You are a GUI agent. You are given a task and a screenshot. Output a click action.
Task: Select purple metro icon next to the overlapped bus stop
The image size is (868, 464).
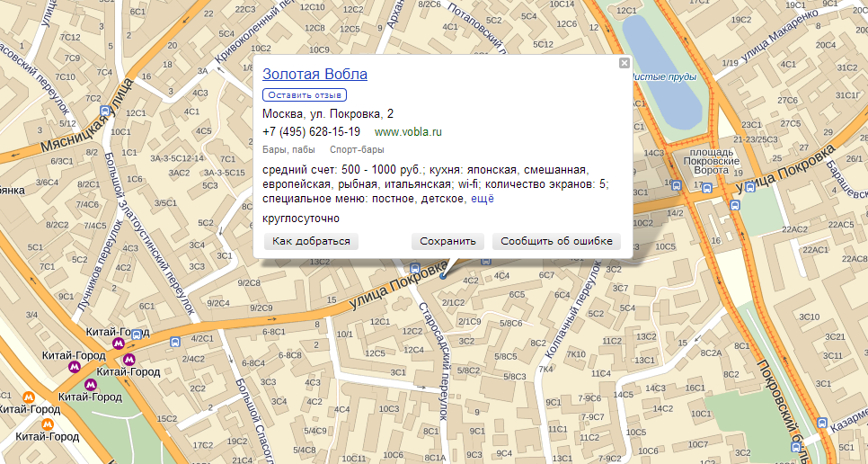118,344
